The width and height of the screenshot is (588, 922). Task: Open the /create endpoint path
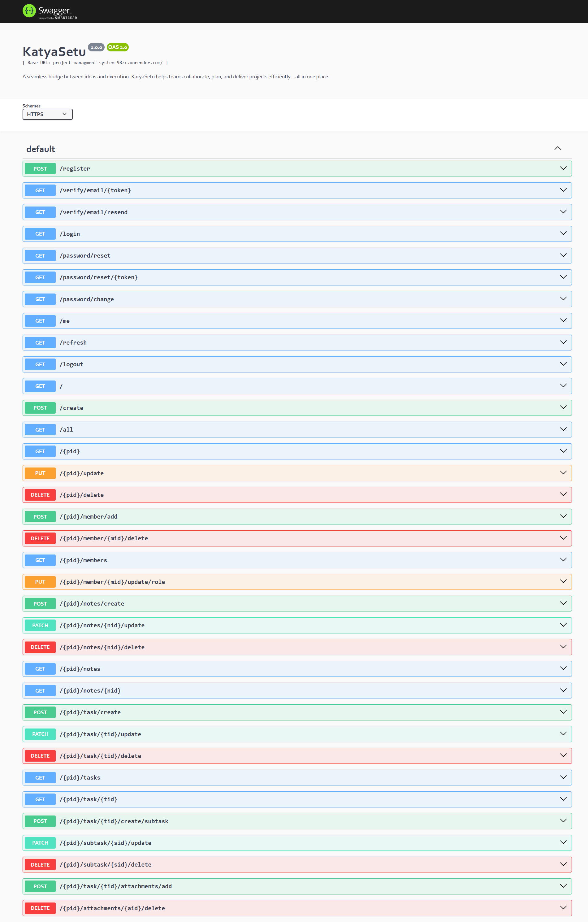pos(71,408)
